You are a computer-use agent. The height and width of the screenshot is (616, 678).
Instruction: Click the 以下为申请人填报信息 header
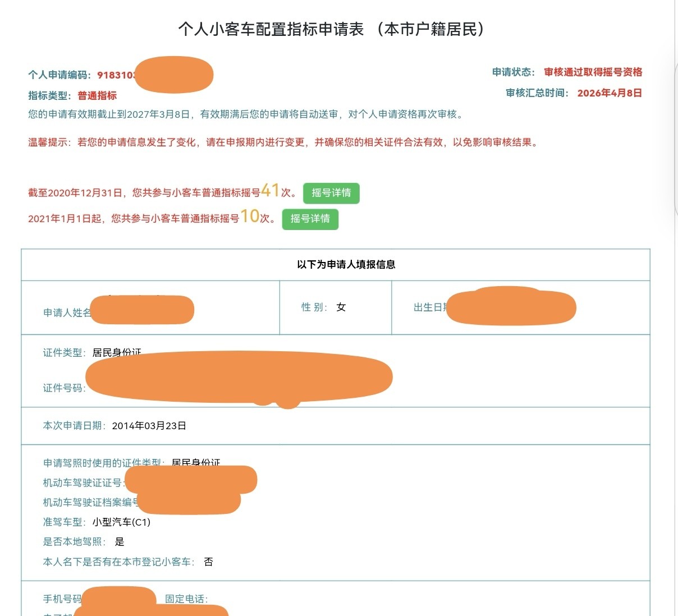pyautogui.click(x=346, y=264)
